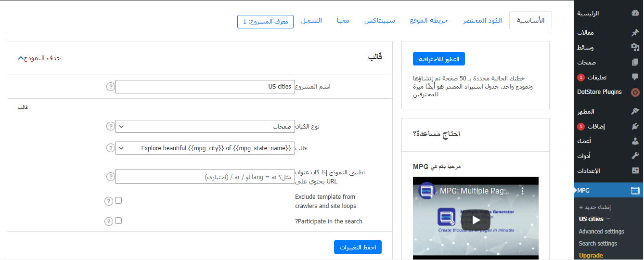Click help icon beside template dropdown
The image size is (644, 260).
click(110, 148)
